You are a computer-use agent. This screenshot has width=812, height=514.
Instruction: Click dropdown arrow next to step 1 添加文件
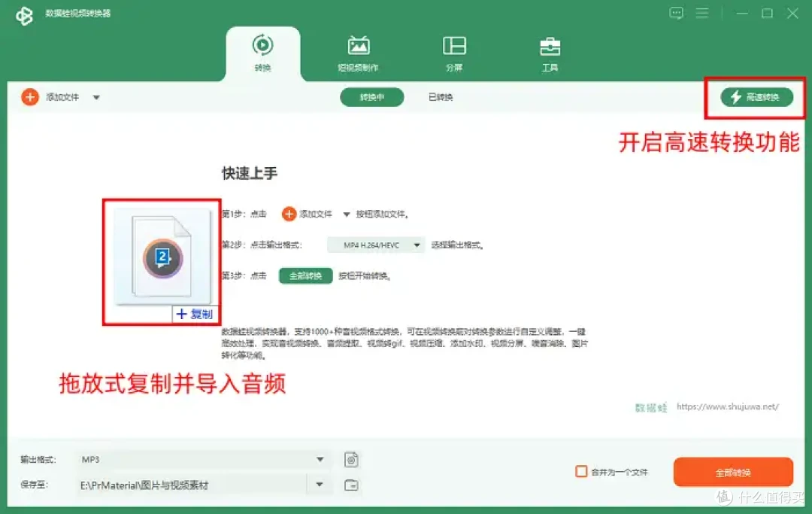tap(347, 214)
